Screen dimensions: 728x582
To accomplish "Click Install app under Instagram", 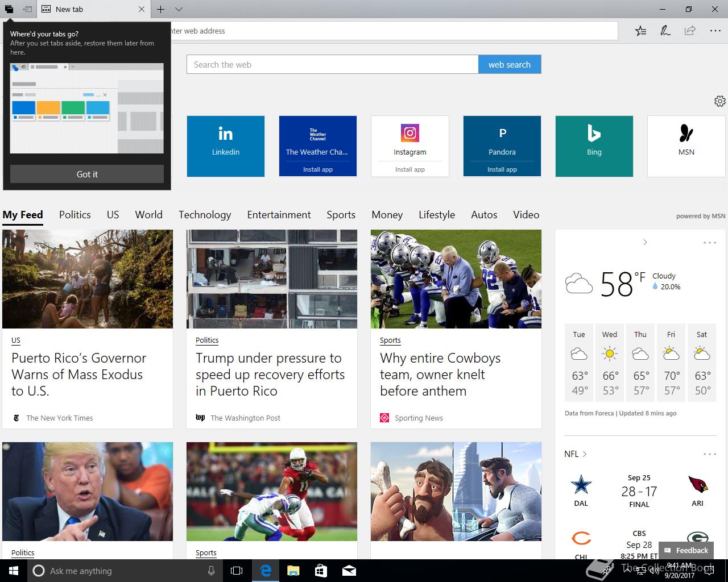I will coord(410,169).
